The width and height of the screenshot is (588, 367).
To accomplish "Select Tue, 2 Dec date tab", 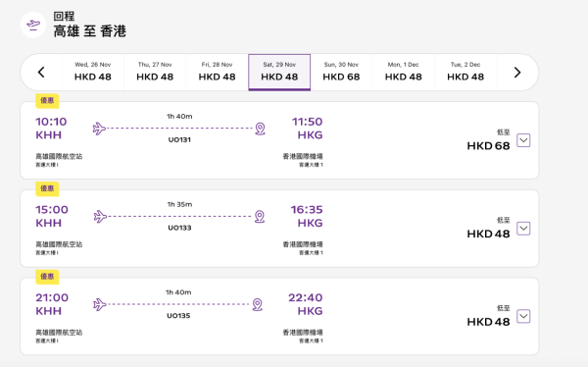I will [x=465, y=72].
